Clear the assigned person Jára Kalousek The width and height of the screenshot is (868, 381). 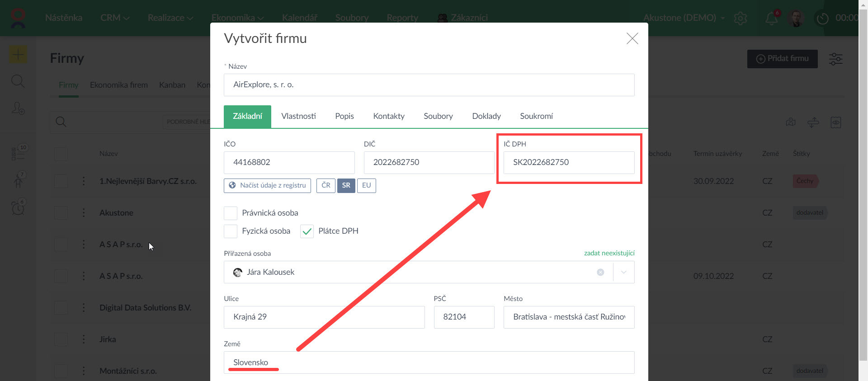tap(600, 272)
